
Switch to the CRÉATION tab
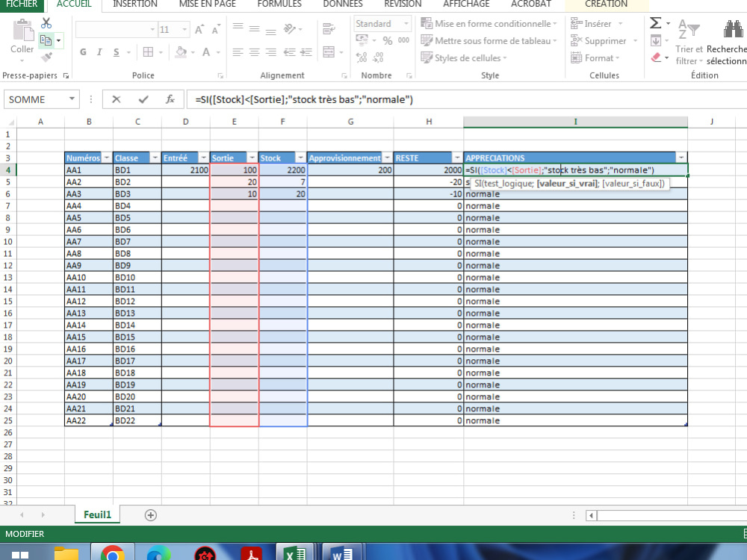(x=606, y=4)
